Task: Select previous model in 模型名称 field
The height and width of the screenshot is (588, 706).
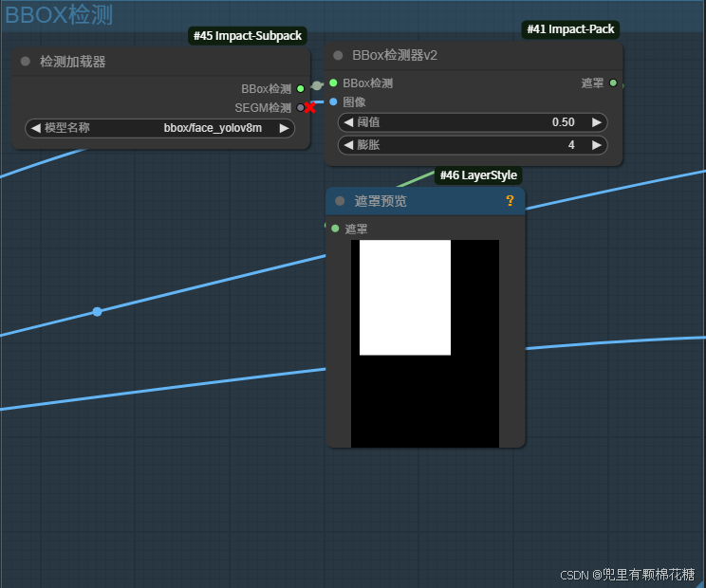Action: click(35, 128)
